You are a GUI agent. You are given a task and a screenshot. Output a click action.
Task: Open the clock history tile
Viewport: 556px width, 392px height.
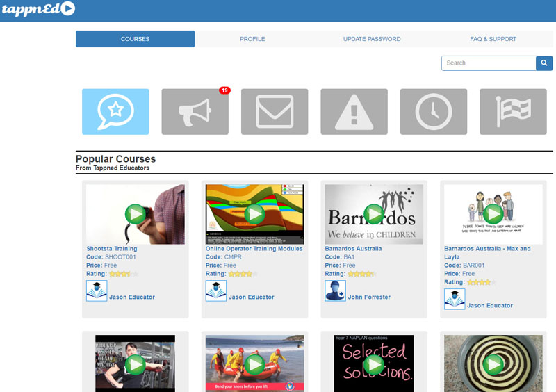[x=433, y=111]
